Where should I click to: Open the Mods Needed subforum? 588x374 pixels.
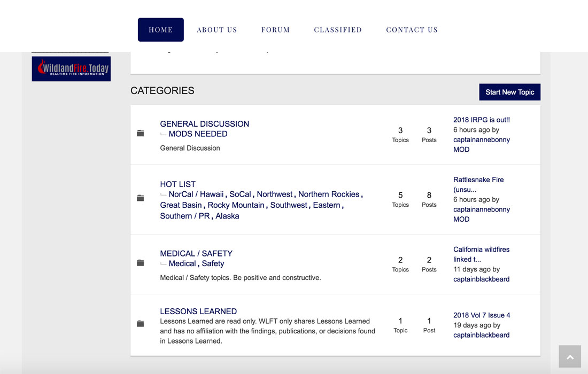(198, 134)
